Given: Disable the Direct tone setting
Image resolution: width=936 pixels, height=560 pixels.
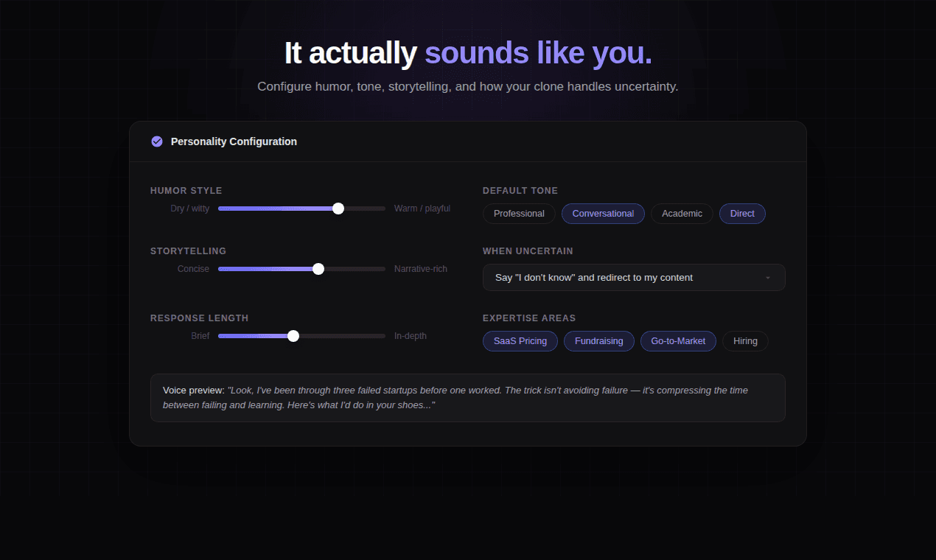Looking at the screenshot, I should point(742,213).
